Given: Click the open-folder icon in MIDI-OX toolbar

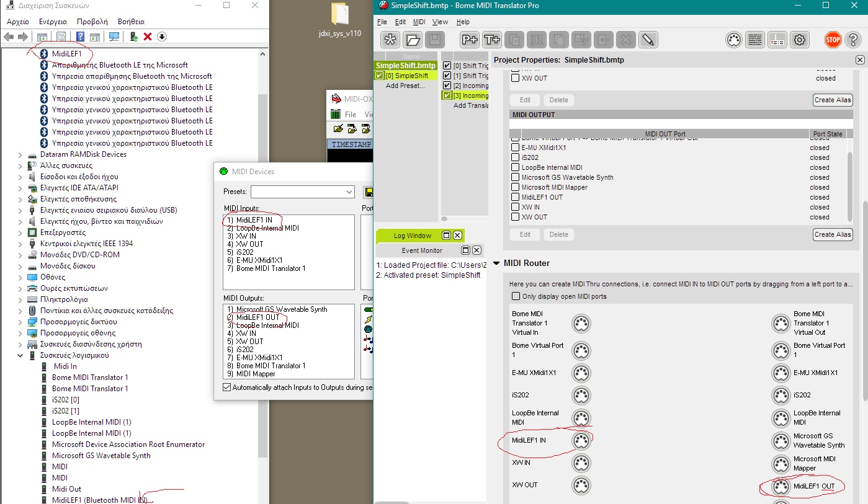Looking at the screenshot, I should (x=338, y=129).
